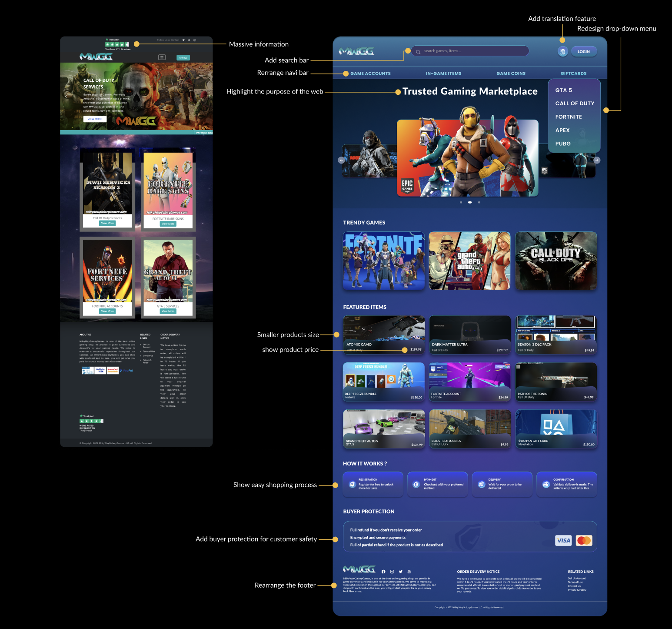Select PUBG from the dropdown menu
Screen dimensions: 672x629
pos(563,144)
